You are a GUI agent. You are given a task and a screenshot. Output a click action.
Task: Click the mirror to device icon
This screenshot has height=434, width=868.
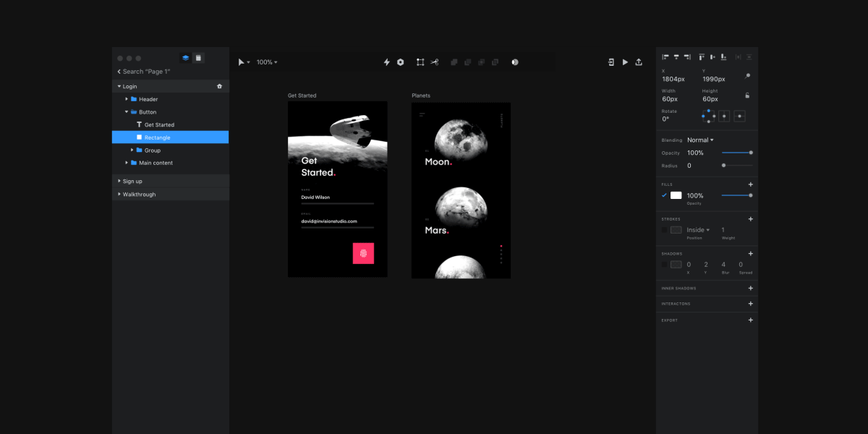(x=611, y=62)
